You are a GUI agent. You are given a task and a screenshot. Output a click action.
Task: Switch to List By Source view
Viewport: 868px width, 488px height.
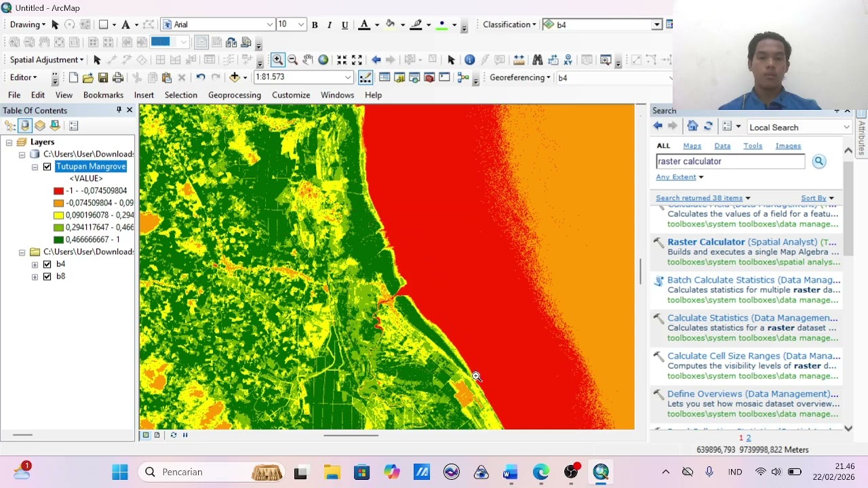(25, 125)
